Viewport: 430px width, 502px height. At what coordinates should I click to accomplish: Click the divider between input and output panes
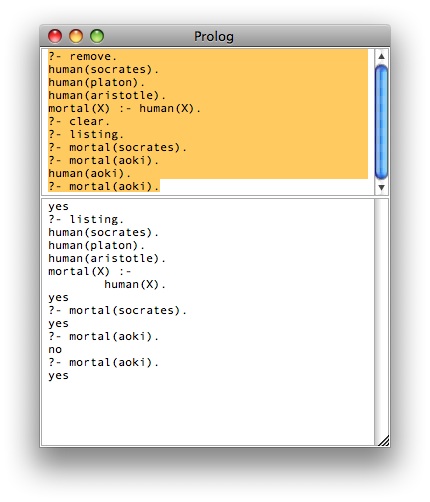pyautogui.click(x=215, y=197)
